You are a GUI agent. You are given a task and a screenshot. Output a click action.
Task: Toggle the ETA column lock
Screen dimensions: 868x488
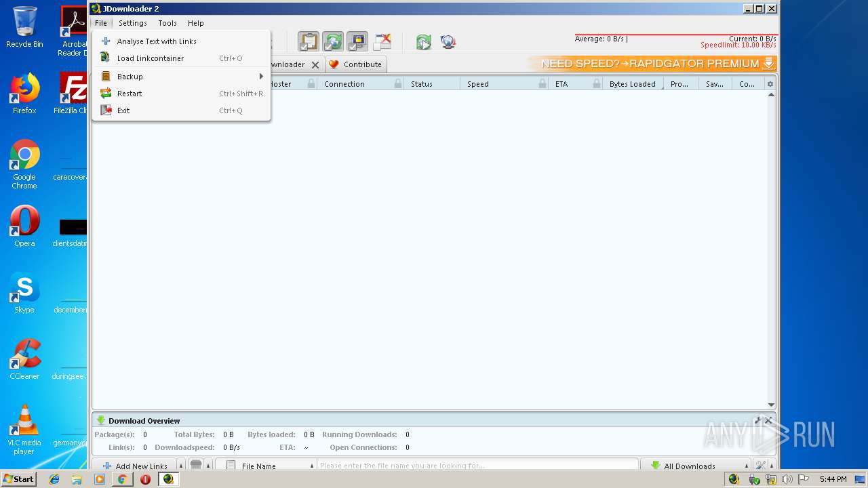[597, 84]
